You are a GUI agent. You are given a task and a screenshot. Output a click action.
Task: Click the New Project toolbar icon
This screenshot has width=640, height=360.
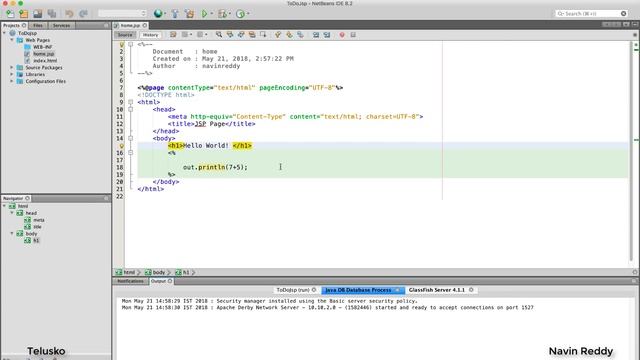24,13
